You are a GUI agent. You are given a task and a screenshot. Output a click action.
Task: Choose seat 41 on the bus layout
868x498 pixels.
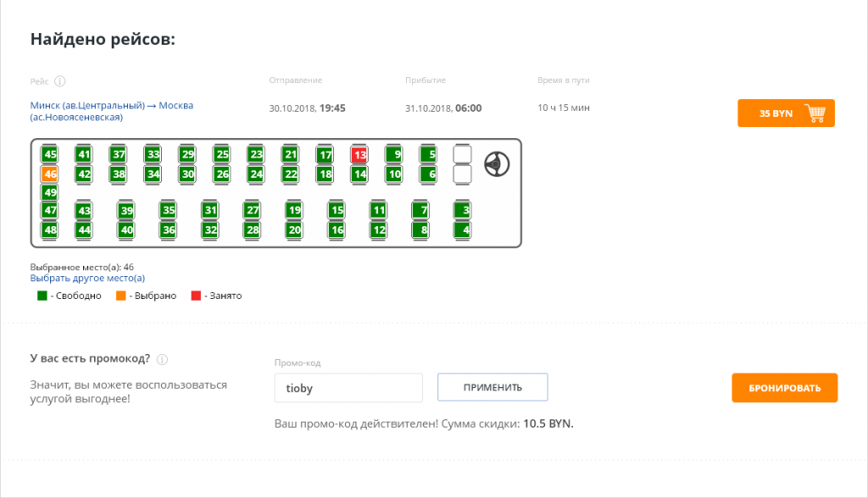pos(84,154)
